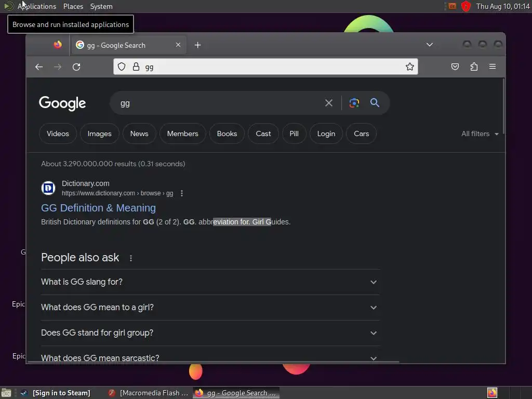Click the Firefox icon at taskbar right
The image size is (532, 399).
(x=492, y=393)
